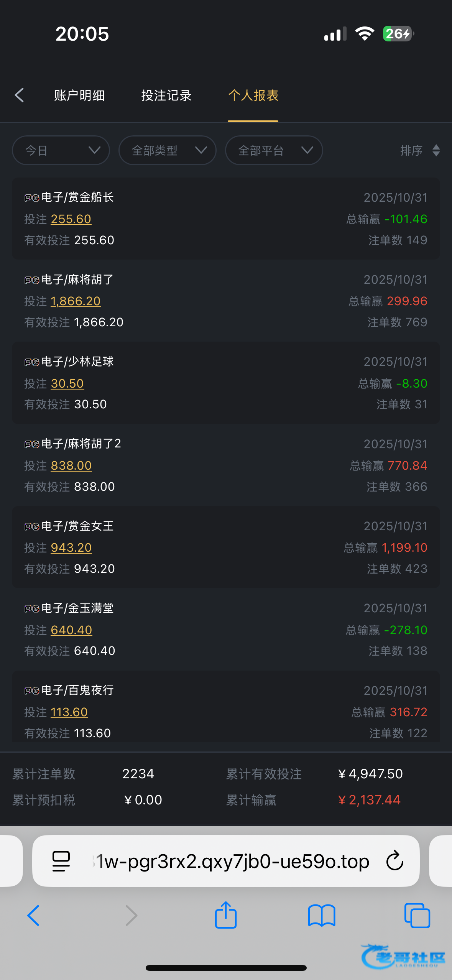Open the 838.00 bet amount link
This screenshot has height=980, width=452.
(x=71, y=465)
